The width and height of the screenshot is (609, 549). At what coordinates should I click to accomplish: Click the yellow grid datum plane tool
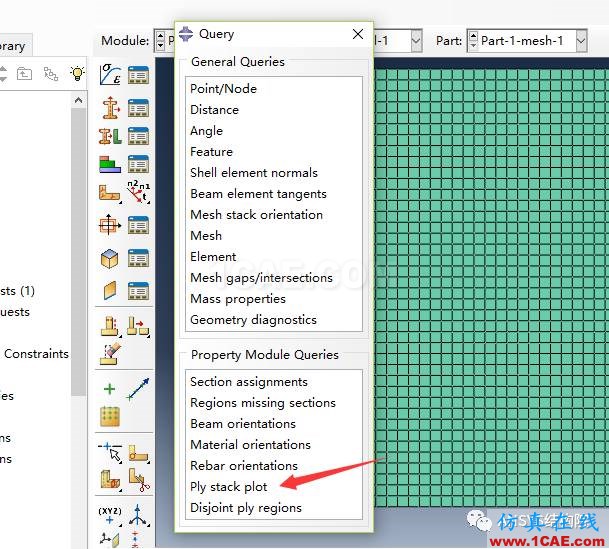point(110,417)
